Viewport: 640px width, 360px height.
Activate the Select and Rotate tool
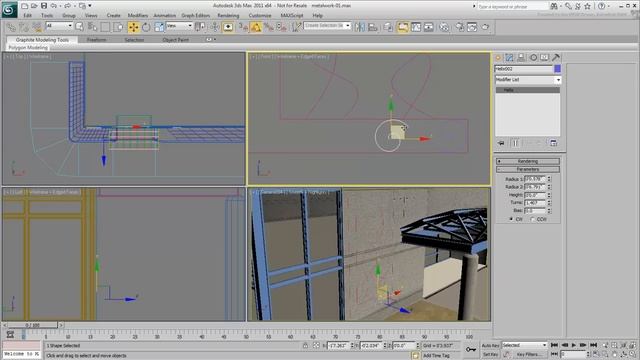tap(146, 27)
